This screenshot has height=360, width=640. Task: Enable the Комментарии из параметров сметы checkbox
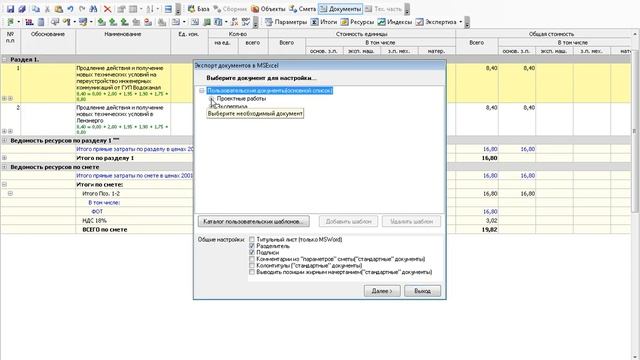[252, 259]
